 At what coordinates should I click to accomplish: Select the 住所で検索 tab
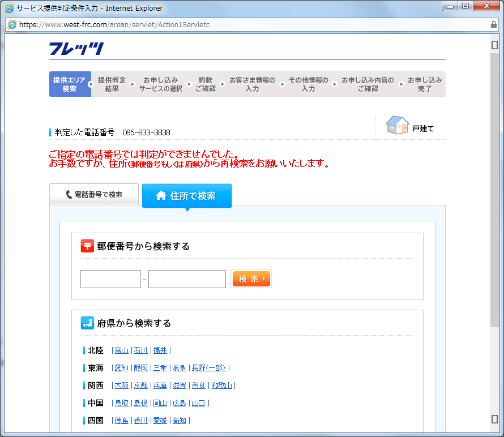tap(186, 196)
